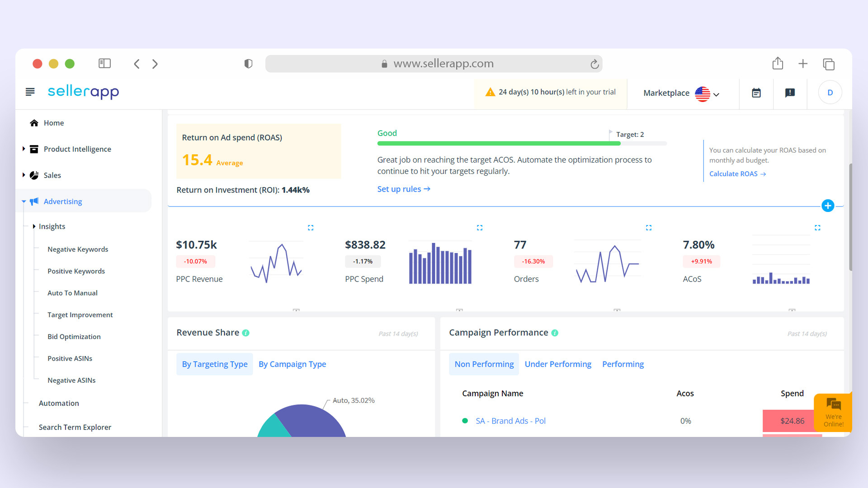Collapse the Advertising section in the sidebar
Screen dimensions: 868x488
point(24,202)
